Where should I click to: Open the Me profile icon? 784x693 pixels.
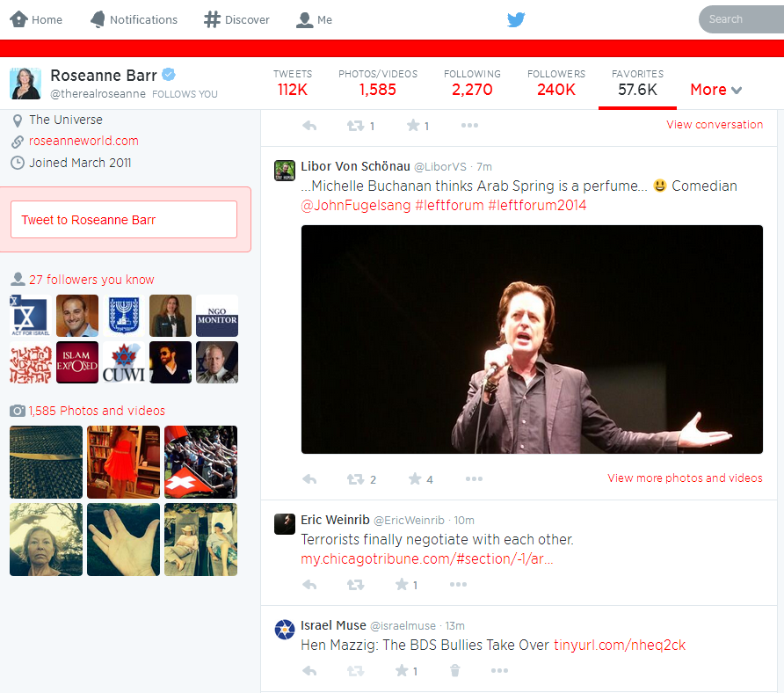click(x=304, y=19)
